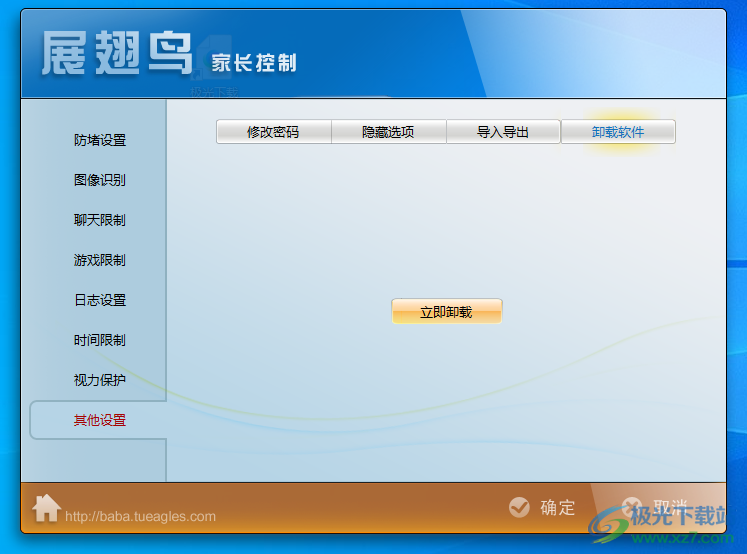Select the 卸载软件 tab
This screenshot has width=747, height=554.
coord(618,131)
